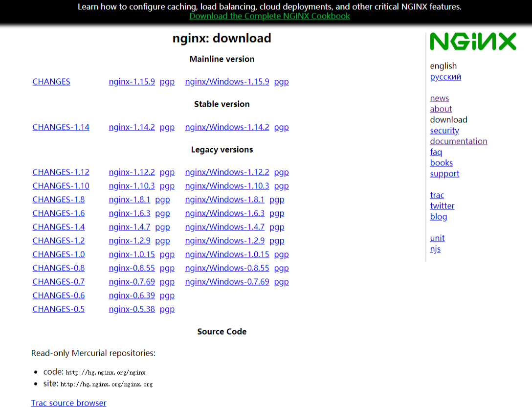Open the faq page

point(436,152)
